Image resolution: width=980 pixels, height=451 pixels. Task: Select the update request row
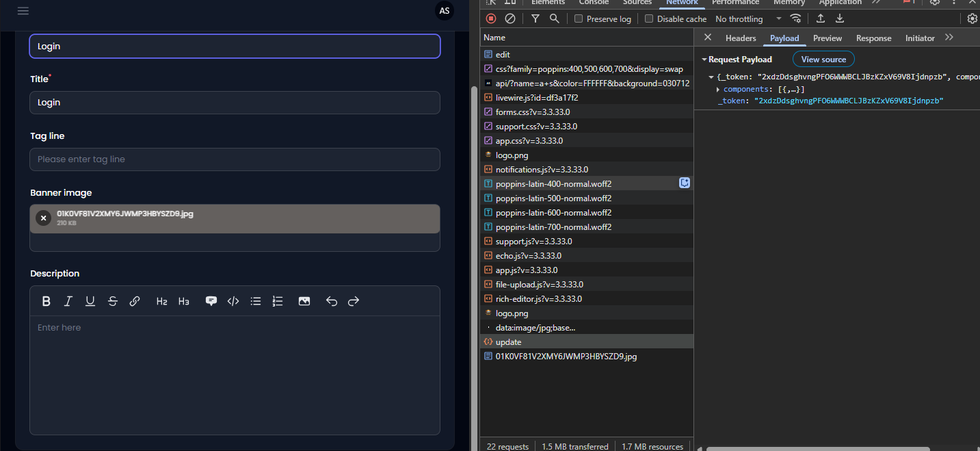coord(587,342)
